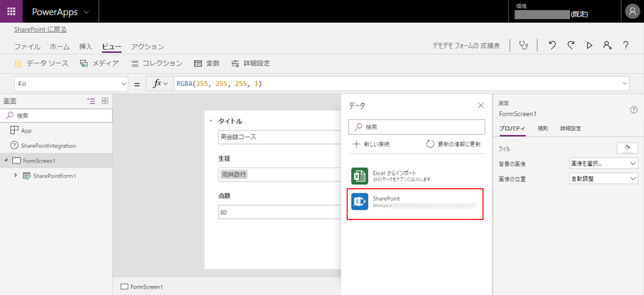Switch to the 規則 tab
The height and width of the screenshot is (295, 644).
tap(543, 128)
